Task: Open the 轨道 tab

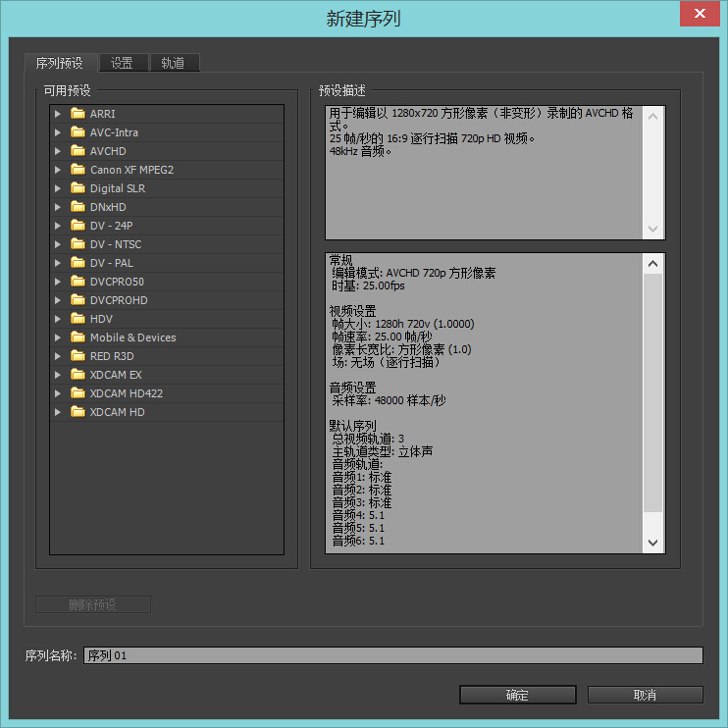Action: [x=173, y=63]
